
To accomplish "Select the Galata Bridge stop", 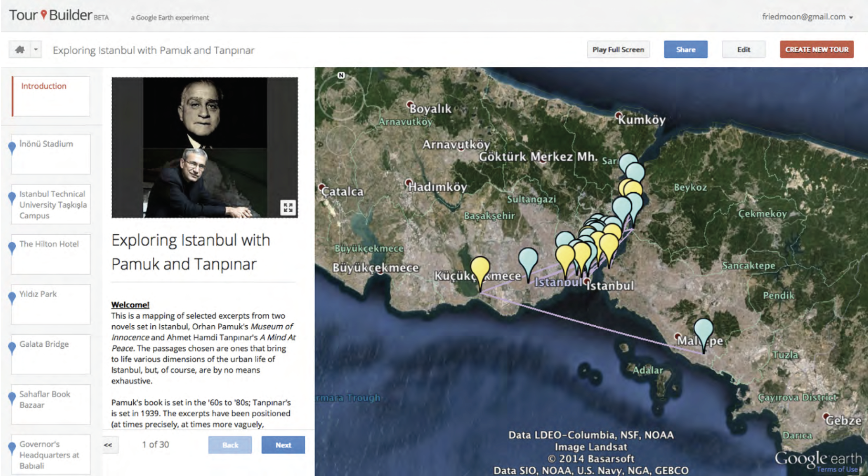I will click(51, 354).
